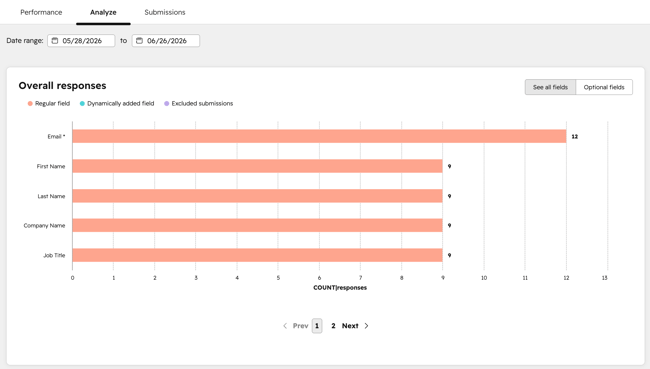Click the Prev pagination link
Image resolution: width=650 pixels, height=369 pixels.
pyautogui.click(x=301, y=326)
